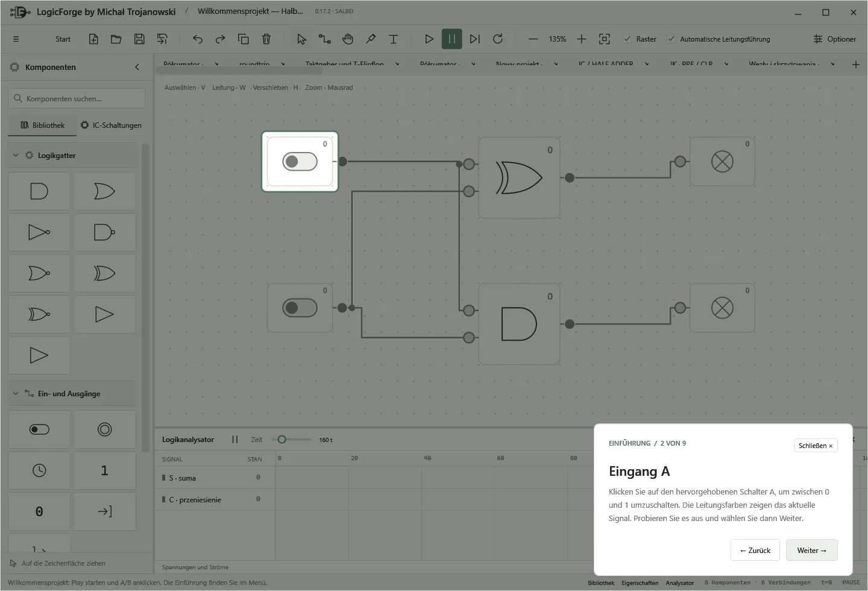This screenshot has height=591, width=868.
Task: Flip the highlighted input switch A
Action: [300, 162]
